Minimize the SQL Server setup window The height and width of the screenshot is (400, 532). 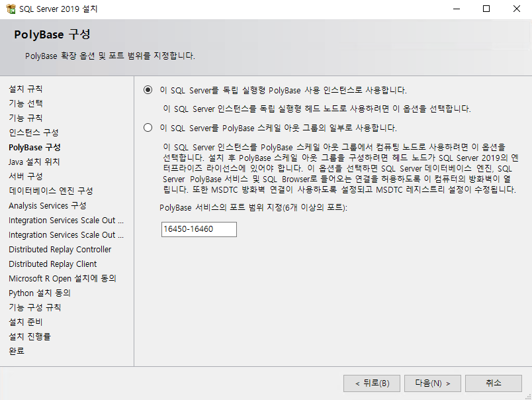457,9
